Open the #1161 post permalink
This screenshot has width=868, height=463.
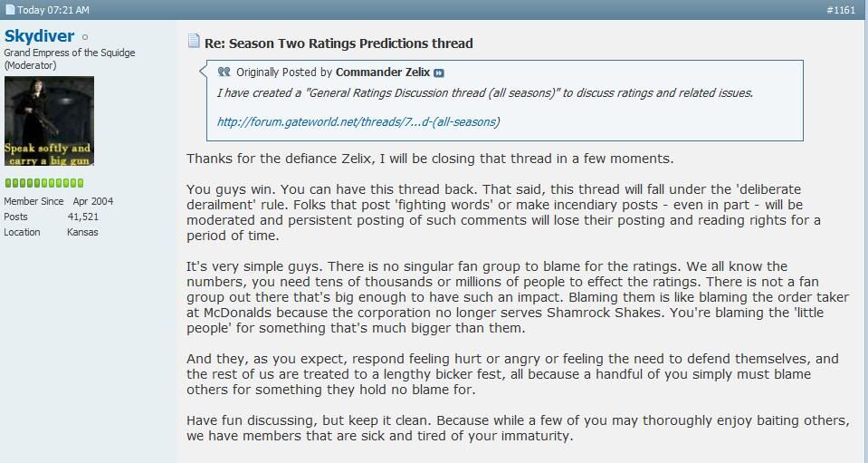[x=840, y=10]
